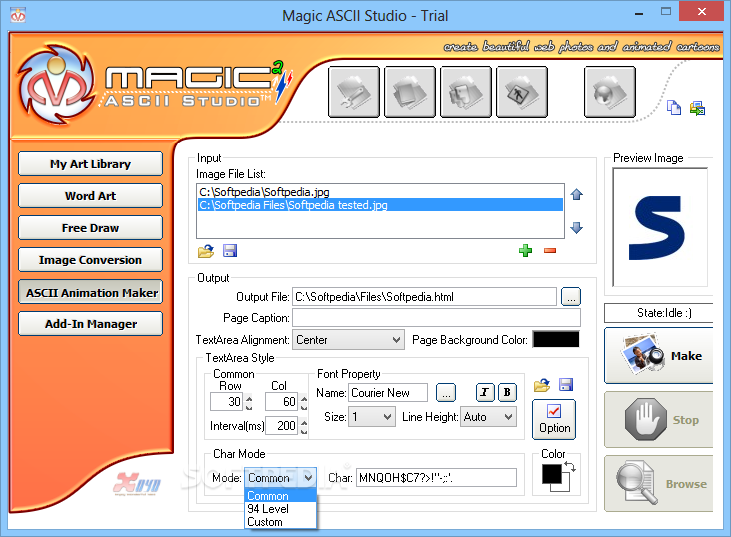
Task: Click the preview image thumbnail
Action: pos(660,227)
